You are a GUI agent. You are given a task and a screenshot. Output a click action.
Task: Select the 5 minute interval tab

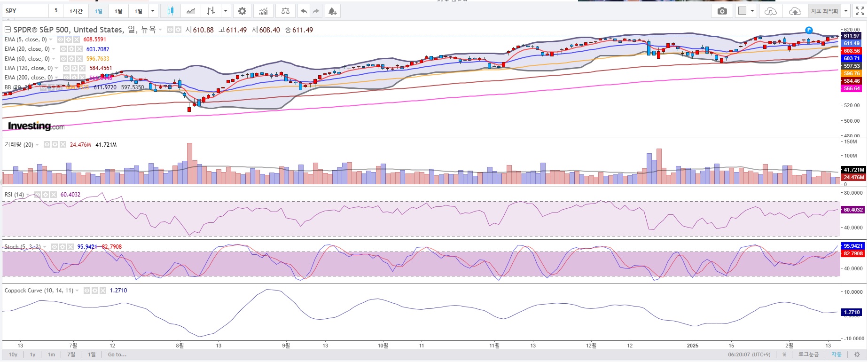(56, 11)
